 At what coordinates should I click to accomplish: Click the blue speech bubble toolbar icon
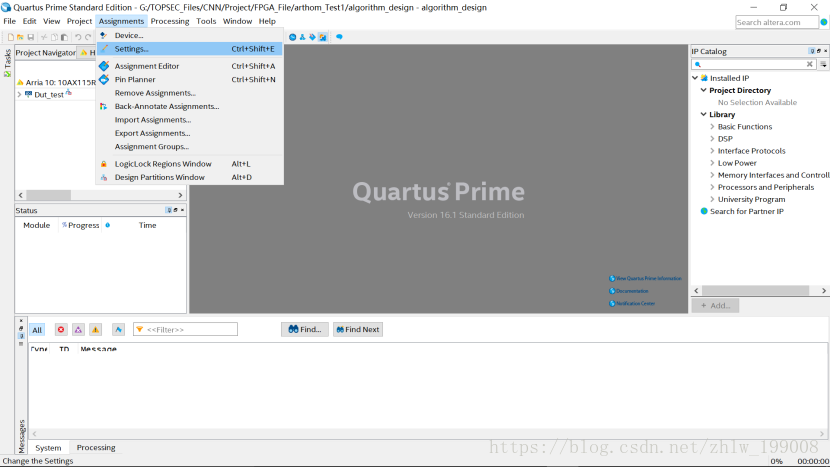(x=339, y=37)
